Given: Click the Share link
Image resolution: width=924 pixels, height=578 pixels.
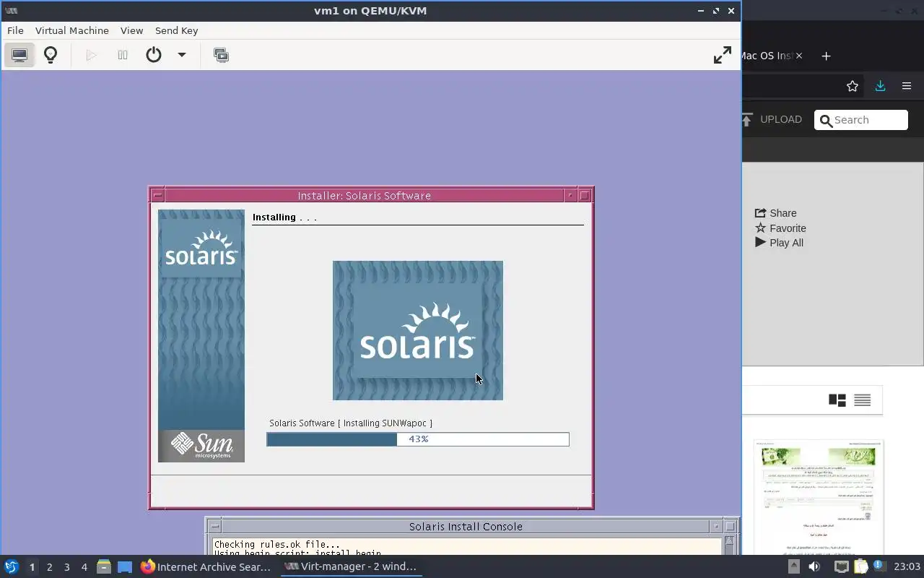Looking at the screenshot, I should (x=776, y=213).
